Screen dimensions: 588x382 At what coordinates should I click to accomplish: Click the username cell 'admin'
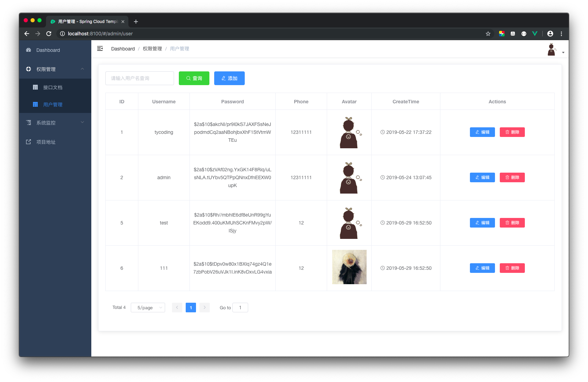164,177
